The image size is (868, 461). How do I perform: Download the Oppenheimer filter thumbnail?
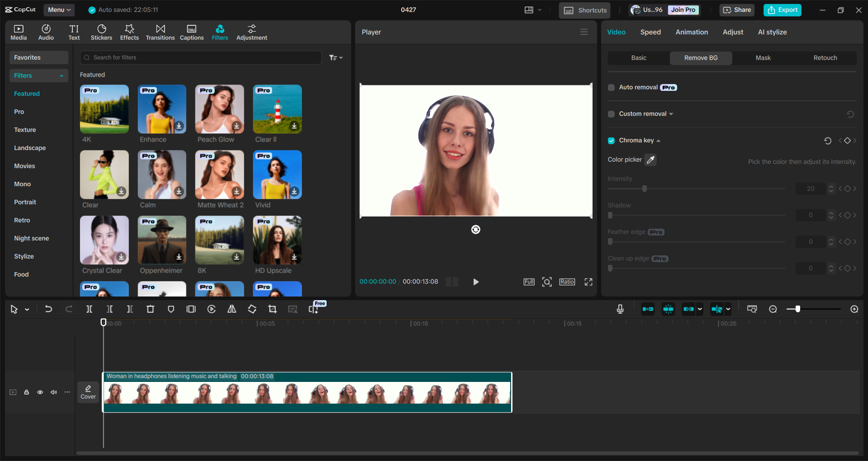pos(179,256)
